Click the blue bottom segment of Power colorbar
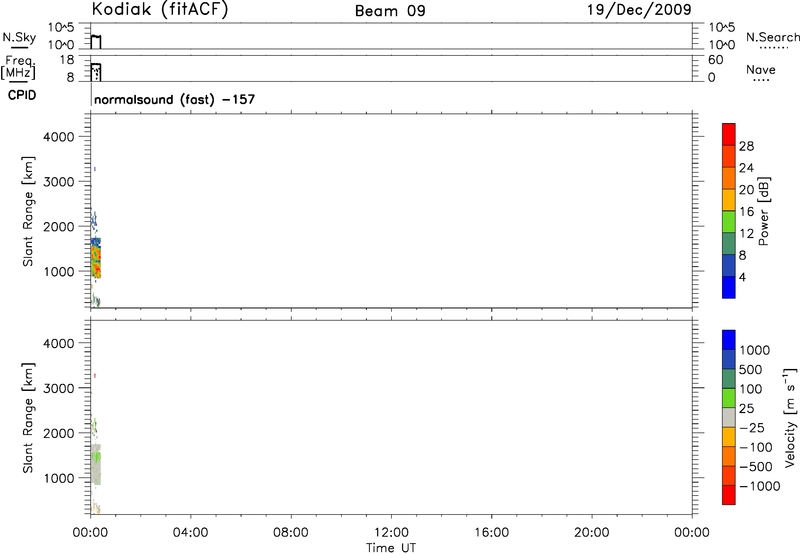This screenshot has height=554, width=800. tap(729, 287)
